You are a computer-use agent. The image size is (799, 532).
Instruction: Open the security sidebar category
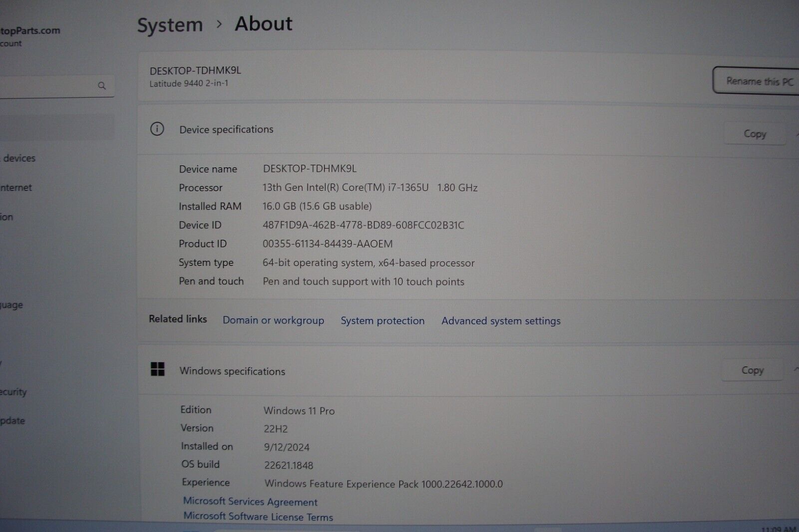pyautogui.click(x=13, y=392)
